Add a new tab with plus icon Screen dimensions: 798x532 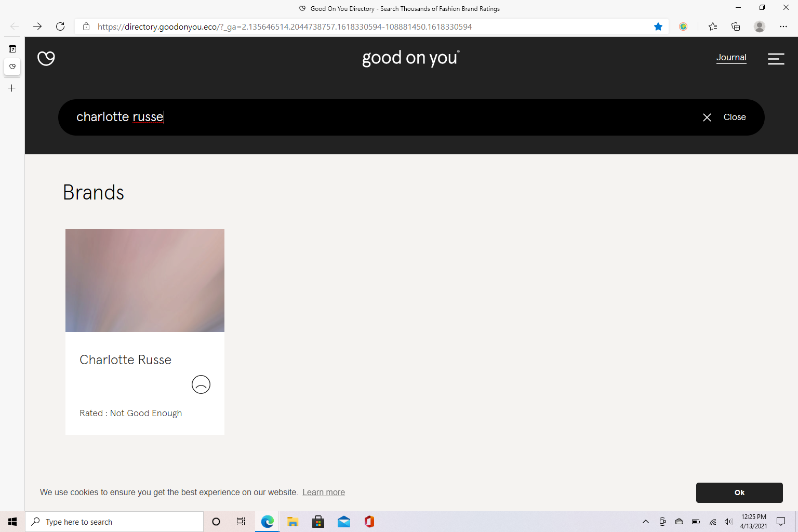coord(12,88)
